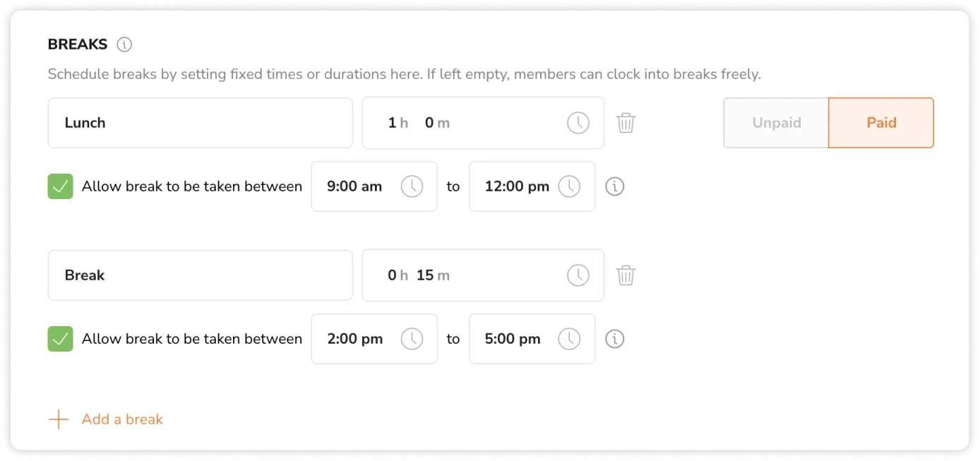Open the 12:00 pm end time picker
Viewport: 980px width, 461px height.
(x=531, y=186)
